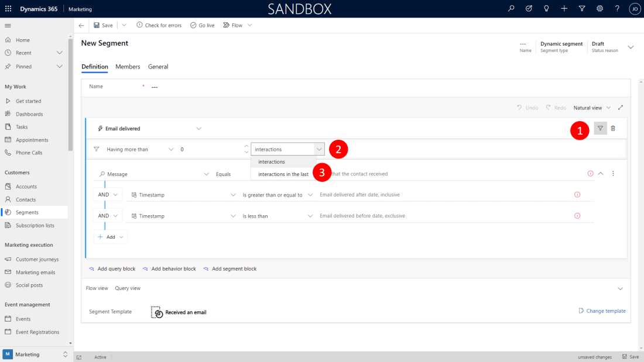This screenshot has width=644, height=362.
Task: Click the search magnifier in the top bar
Action: [511, 9]
